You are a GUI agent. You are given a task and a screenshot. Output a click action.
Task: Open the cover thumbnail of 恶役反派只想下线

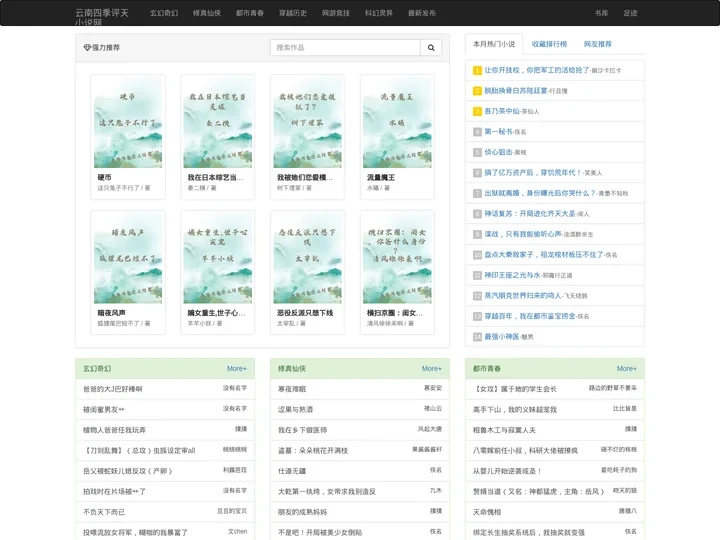point(307,258)
